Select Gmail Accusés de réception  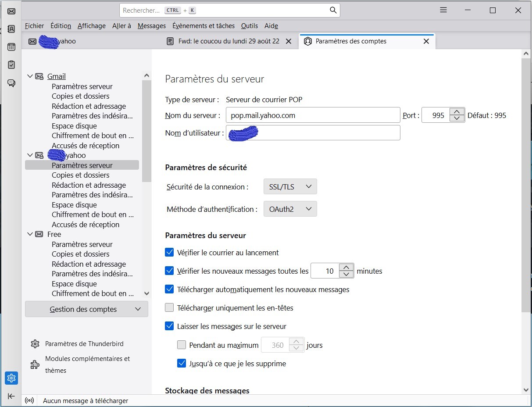[x=86, y=146]
